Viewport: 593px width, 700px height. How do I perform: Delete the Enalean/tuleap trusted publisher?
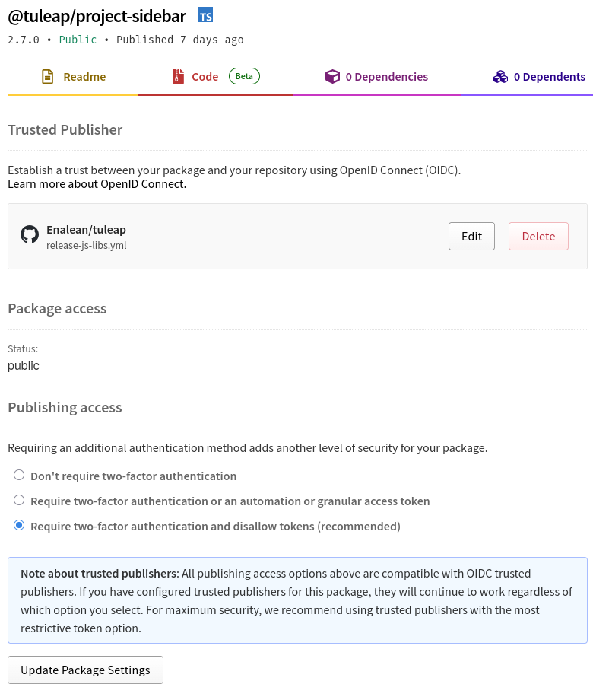coord(538,237)
